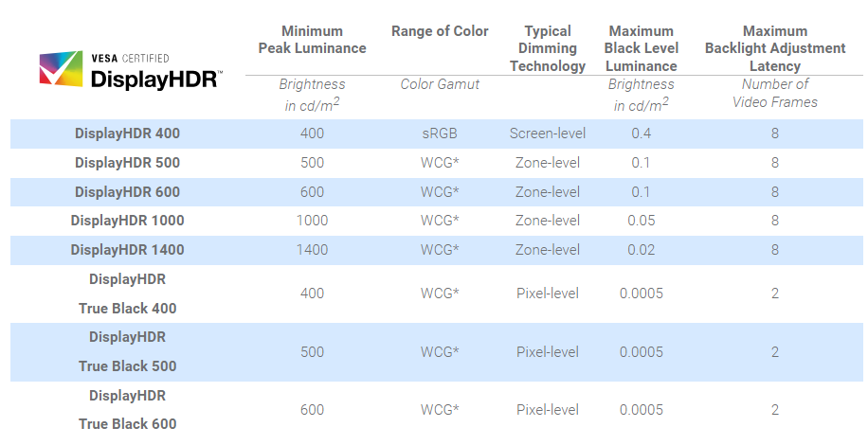Click the Color Gamut subheading text
Image resolution: width=868 pixels, height=445 pixels.
440,84
